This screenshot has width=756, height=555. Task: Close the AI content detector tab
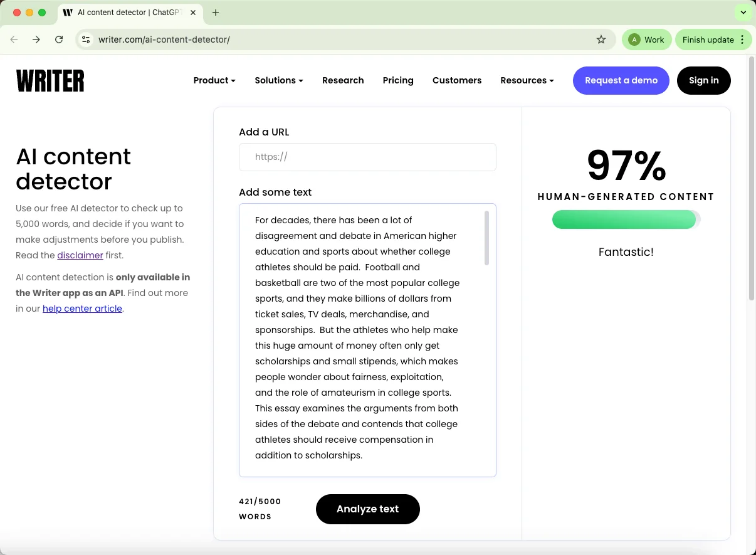click(x=194, y=13)
